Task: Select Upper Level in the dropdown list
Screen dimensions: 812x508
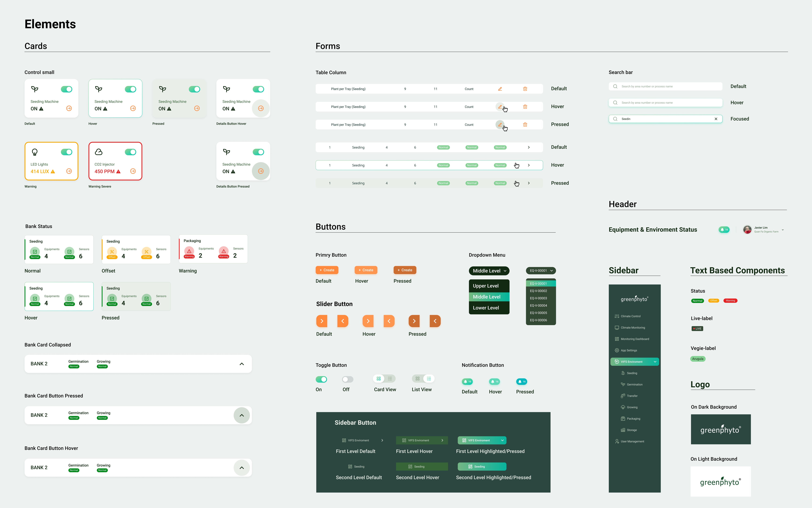Action: (489, 286)
